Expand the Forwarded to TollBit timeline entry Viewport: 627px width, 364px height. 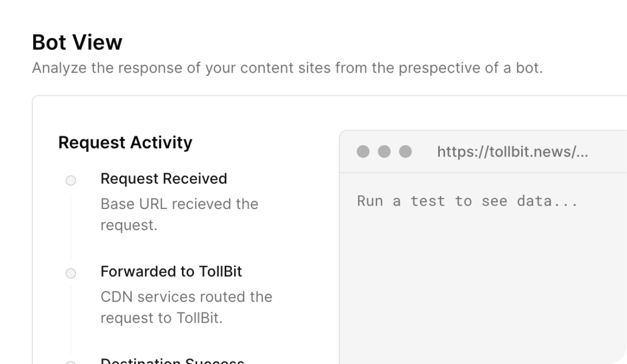[171, 271]
